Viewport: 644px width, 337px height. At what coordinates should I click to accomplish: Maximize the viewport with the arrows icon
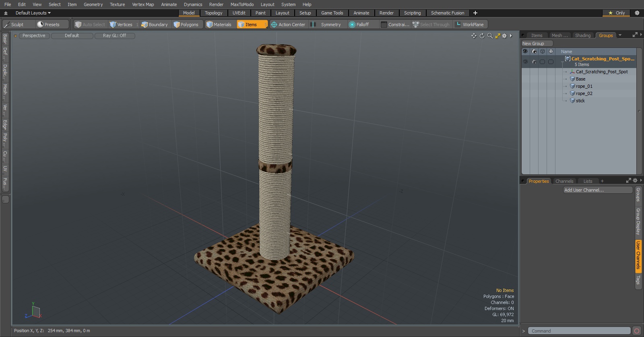coord(498,36)
